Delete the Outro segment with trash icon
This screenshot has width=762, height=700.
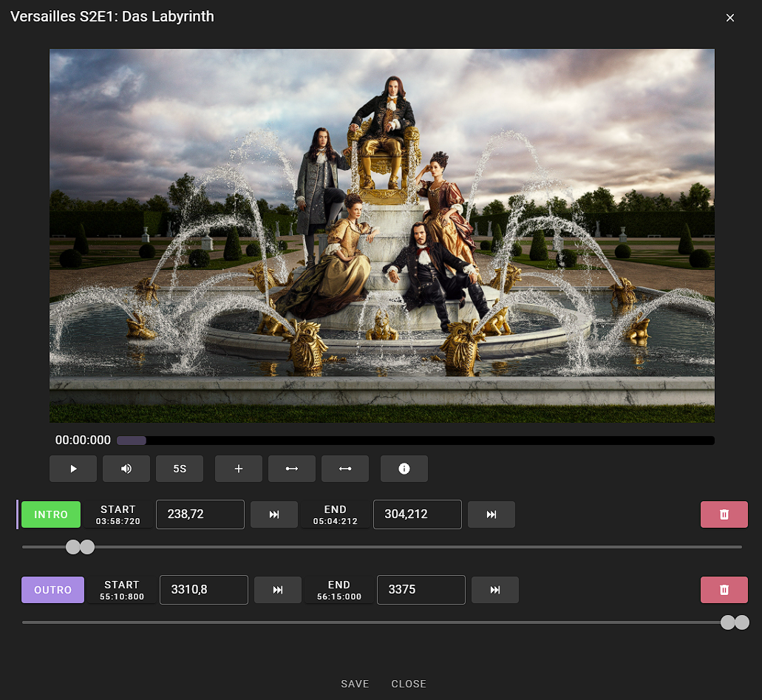click(724, 590)
